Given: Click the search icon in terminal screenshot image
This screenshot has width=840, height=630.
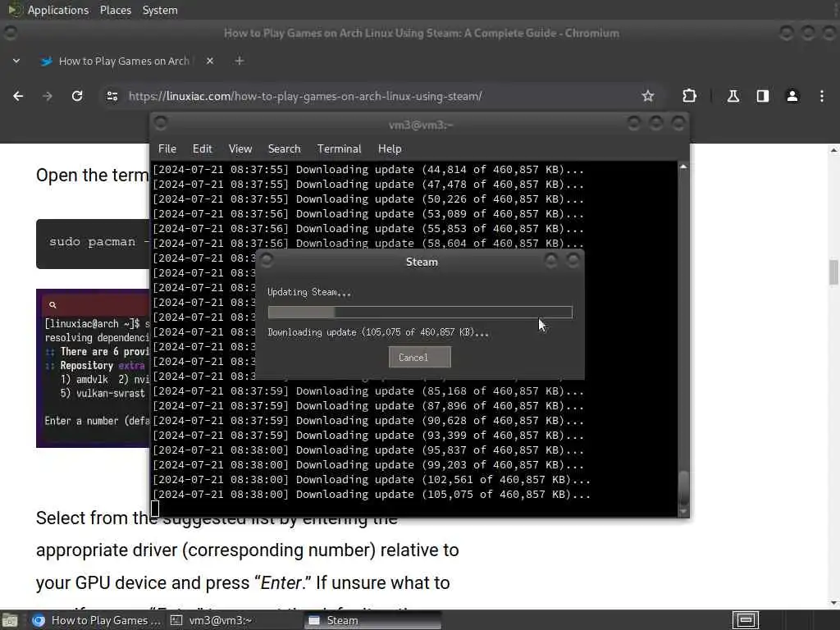Looking at the screenshot, I should pyautogui.click(x=52, y=305).
